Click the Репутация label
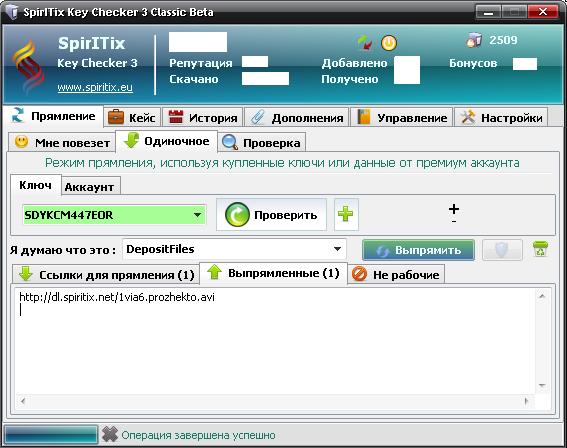 tap(201, 63)
